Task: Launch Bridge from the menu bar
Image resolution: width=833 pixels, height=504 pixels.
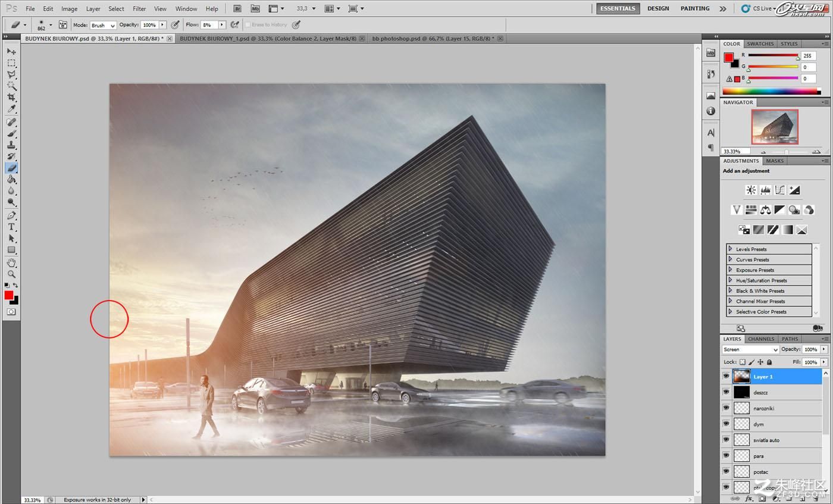Action: tap(237, 8)
